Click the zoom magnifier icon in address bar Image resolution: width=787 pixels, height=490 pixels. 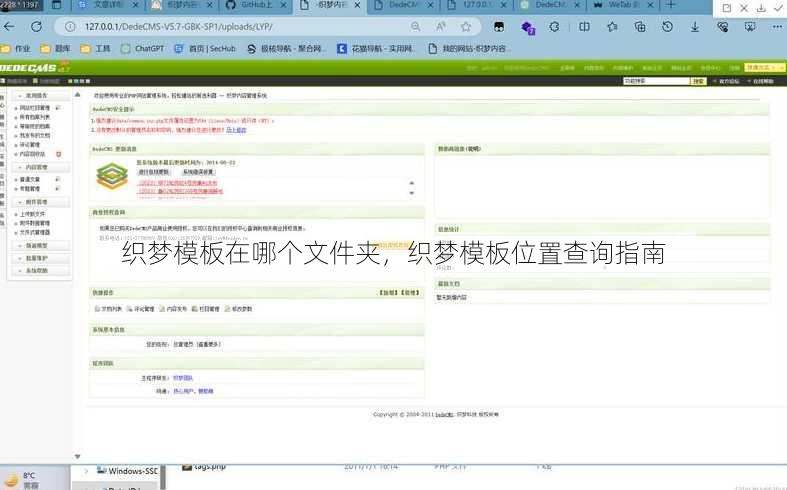[x=415, y=27]
